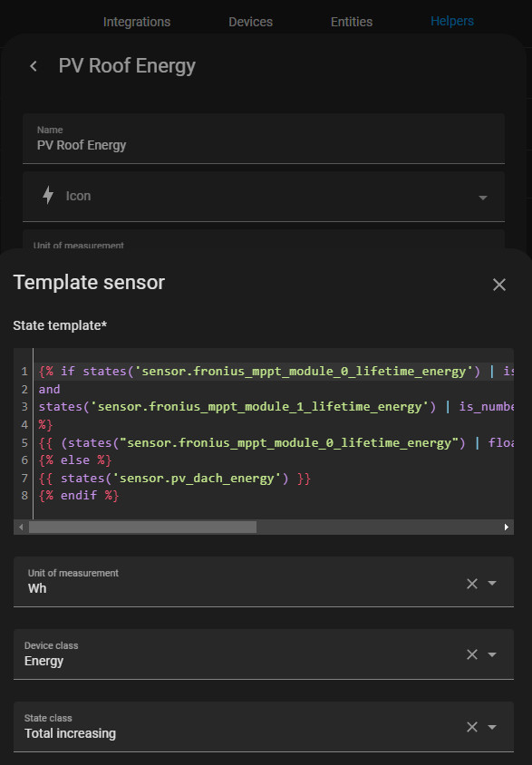Viewport: 532px width, 765px height.
Task: Click the back arrow next to PV Roof Energy
Action: point(34,66)
